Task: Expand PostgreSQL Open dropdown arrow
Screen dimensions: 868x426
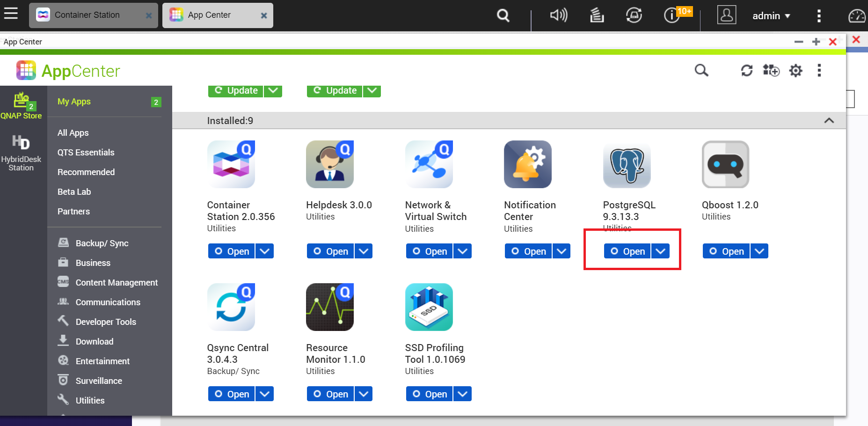Action: click(x=661, y=251)
